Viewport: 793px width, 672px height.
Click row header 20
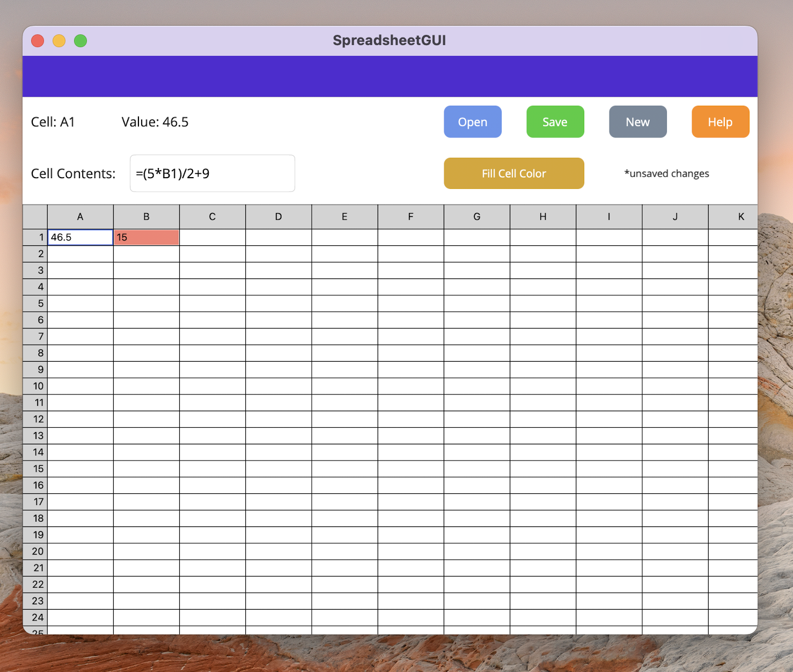[x=35, y=551]
